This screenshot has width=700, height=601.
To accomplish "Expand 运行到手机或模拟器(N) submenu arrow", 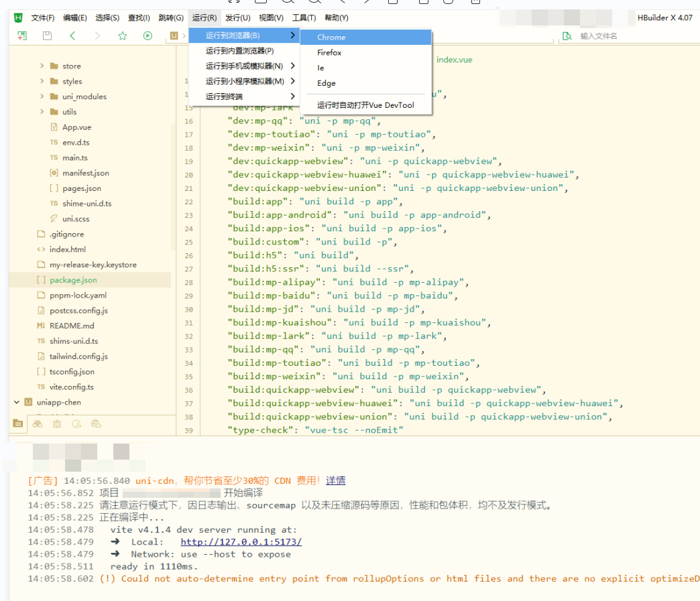I will point(292,66).
